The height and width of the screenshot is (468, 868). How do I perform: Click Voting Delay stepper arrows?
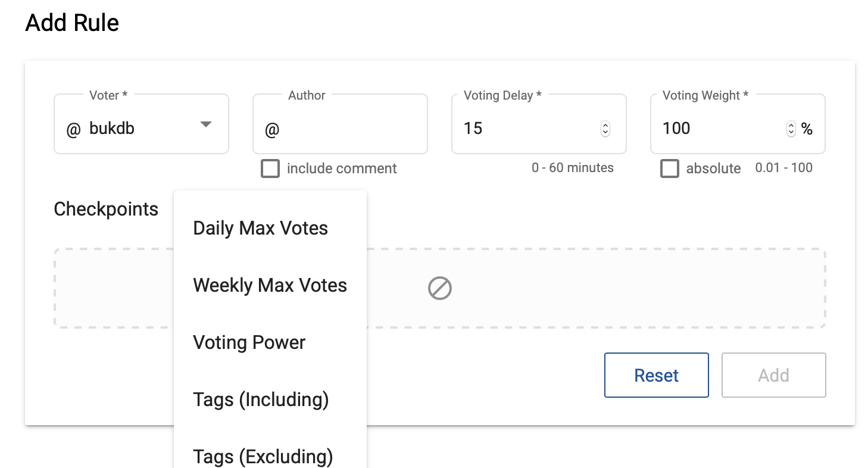605,129
